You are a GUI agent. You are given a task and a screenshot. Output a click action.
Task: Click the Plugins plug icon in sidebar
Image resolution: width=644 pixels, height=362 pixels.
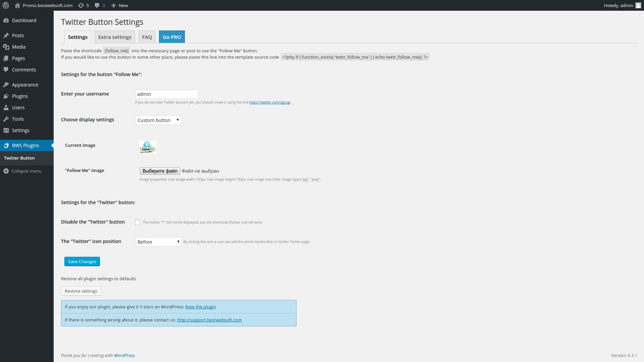click(x=6, y=96)
